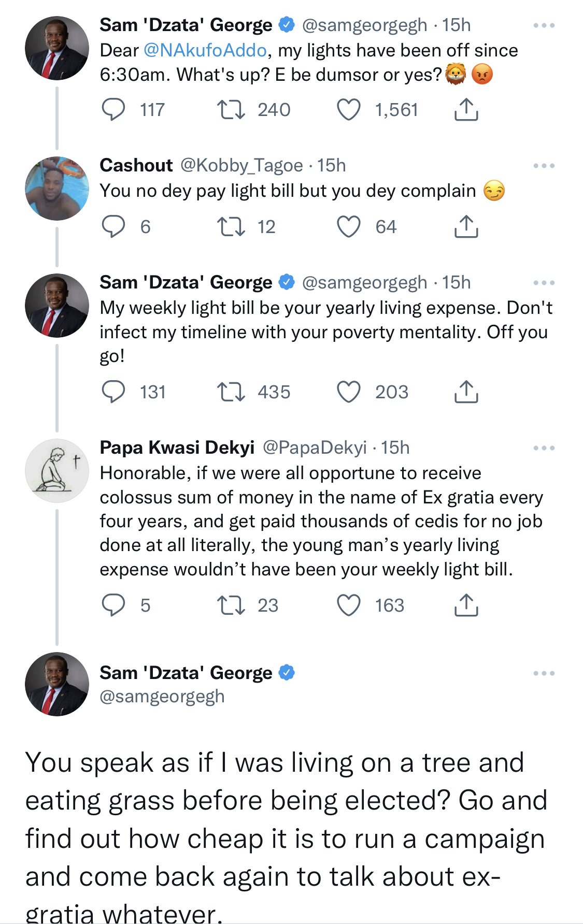Open more options on the ex-gratia reply tweet
The image size is (583, 924).
[544, 673]
